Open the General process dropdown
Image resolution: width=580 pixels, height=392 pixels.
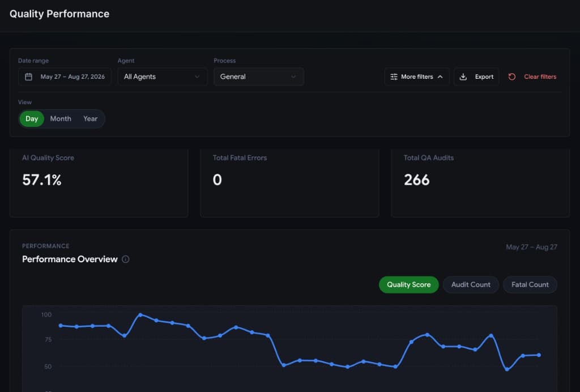point(258,76)
